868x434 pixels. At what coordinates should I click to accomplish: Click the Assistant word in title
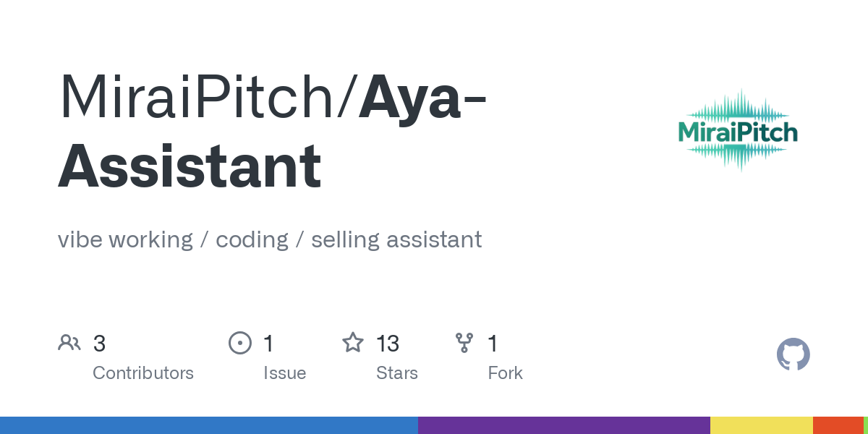[190, 166]
